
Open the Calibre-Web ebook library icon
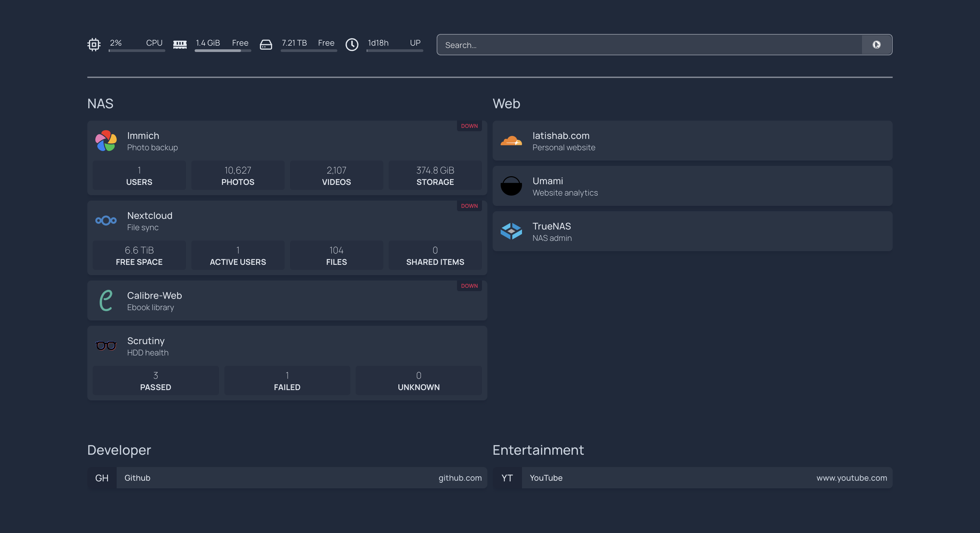pos(106,301)
